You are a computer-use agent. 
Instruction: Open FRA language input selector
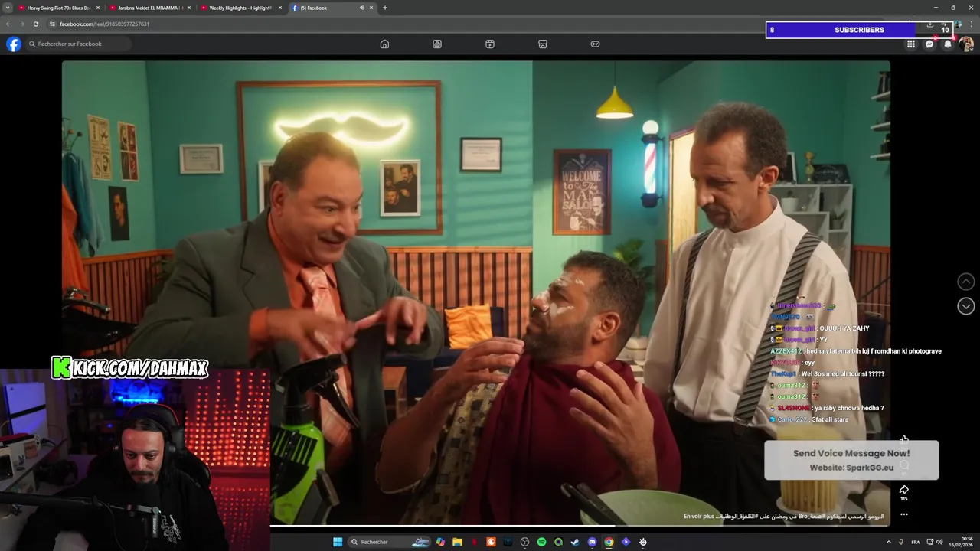pos(916,542)
